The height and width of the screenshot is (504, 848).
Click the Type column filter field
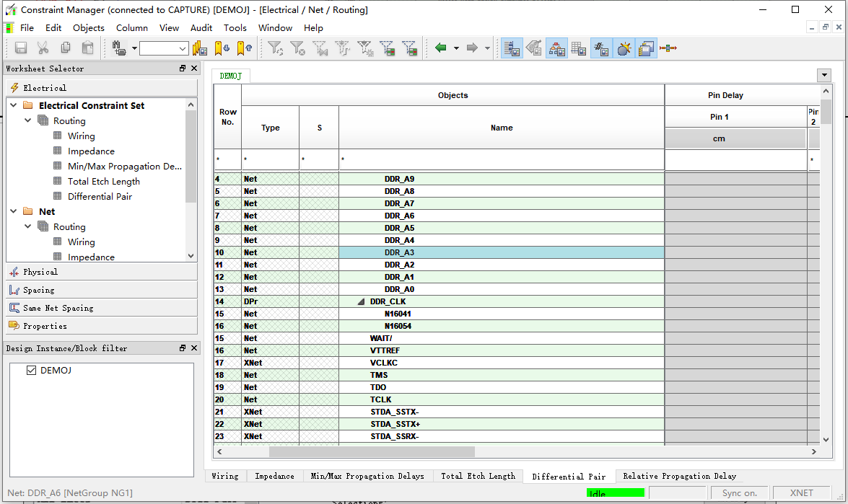point(271,160)
